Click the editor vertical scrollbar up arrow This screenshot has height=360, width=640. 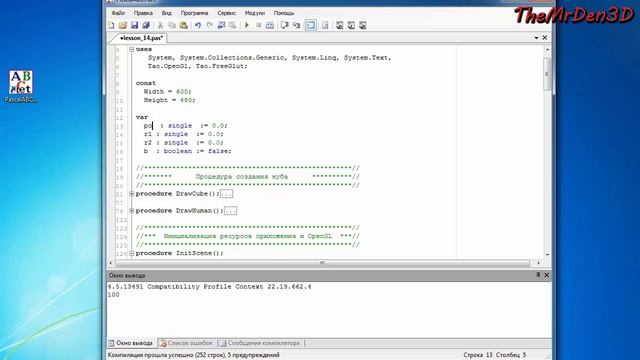coord(547,49)
